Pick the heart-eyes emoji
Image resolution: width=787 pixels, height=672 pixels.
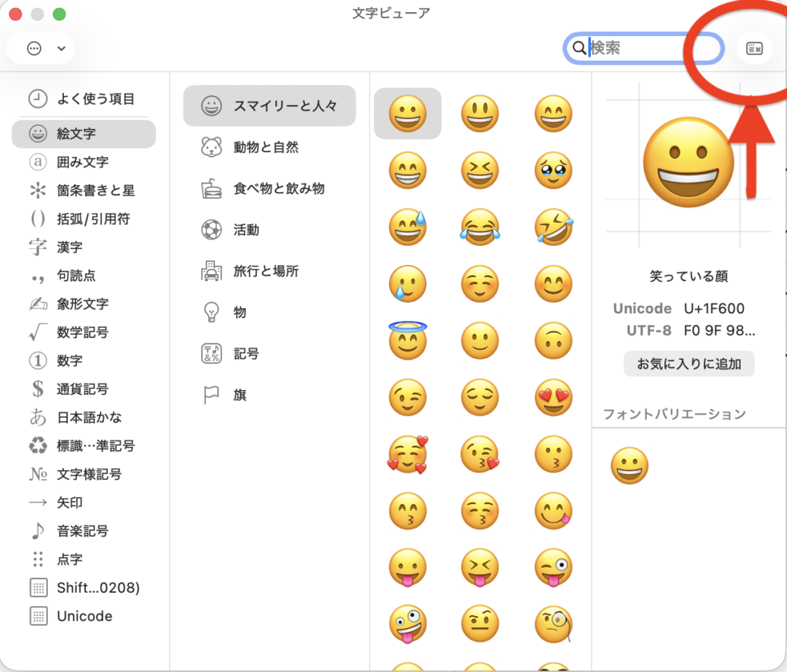pos(553,398)
